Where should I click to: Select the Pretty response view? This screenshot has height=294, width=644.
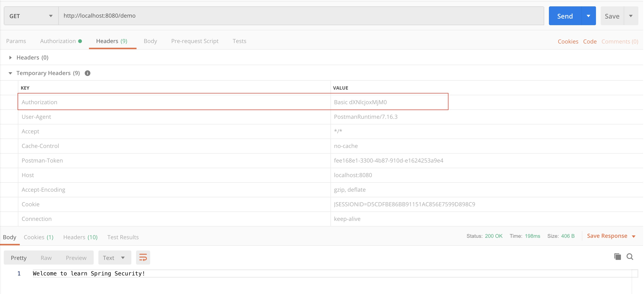click(19, 258)
